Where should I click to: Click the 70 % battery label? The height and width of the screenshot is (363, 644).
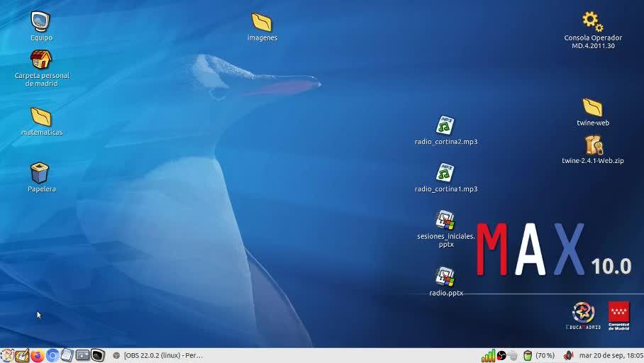(x=545, y=356)
